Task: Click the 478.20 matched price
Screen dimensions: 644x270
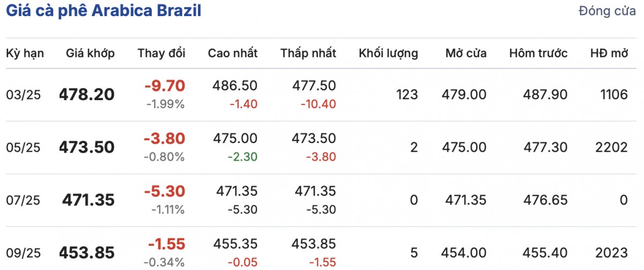Action: click(87, 95)
